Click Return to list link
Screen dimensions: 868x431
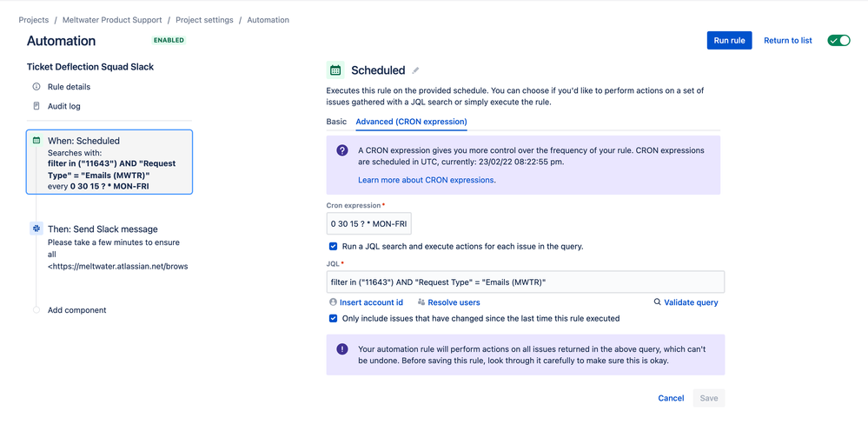[788, 40]
